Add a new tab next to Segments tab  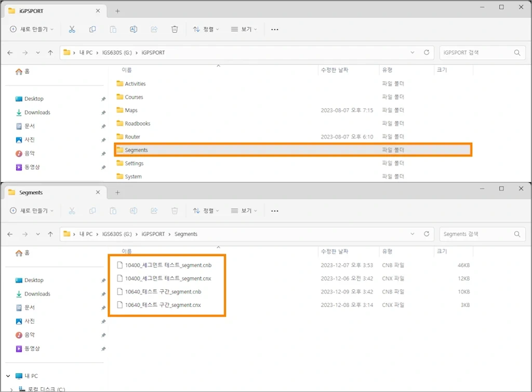tap(117, 193)
